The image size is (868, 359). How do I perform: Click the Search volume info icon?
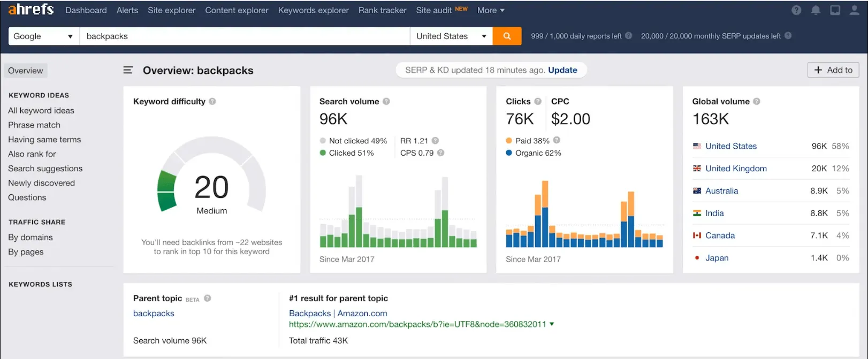386,101
